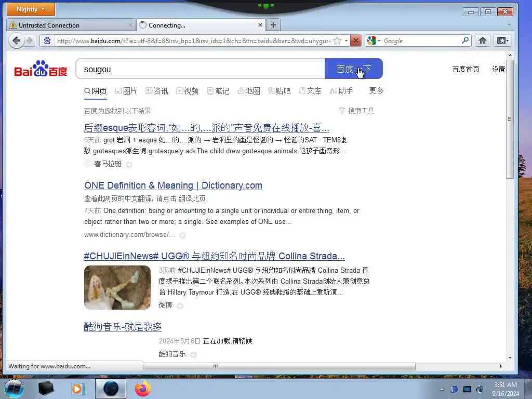Screen dimensions: 532x399
Task: Run search with the magnifier icon
Action: tap(465, 41)
